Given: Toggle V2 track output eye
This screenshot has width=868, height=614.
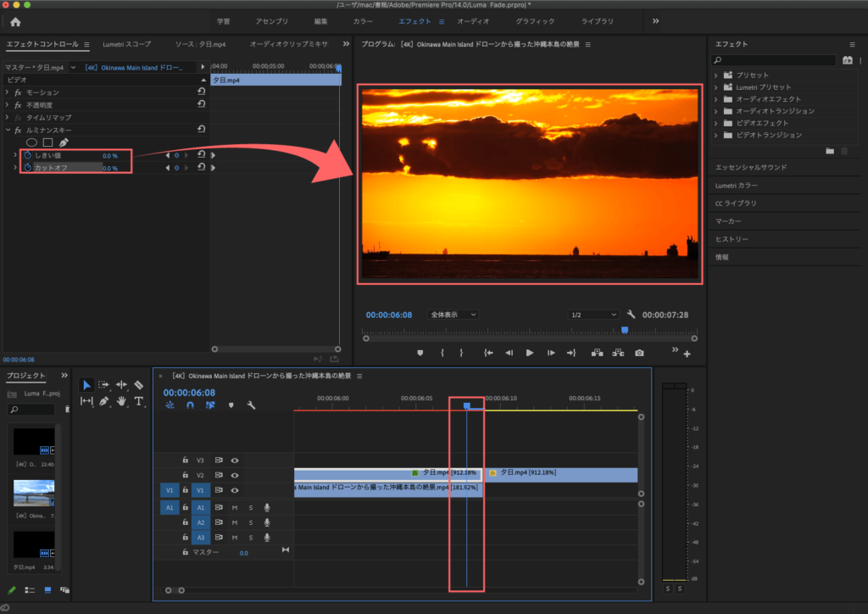Looking at the screenshot, I should click(235, 475).
